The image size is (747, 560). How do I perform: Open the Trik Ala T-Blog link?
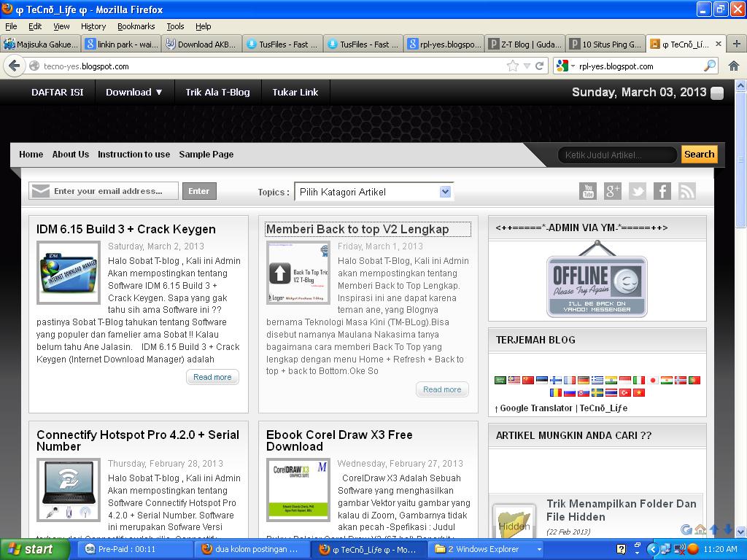pyautogui.click(x=217, y=92)
